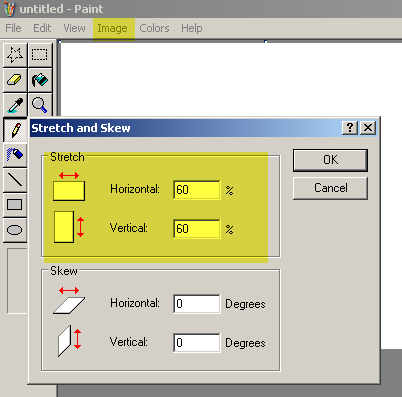
Task: Open the Image menu
Action: click(x=112, y=28)
